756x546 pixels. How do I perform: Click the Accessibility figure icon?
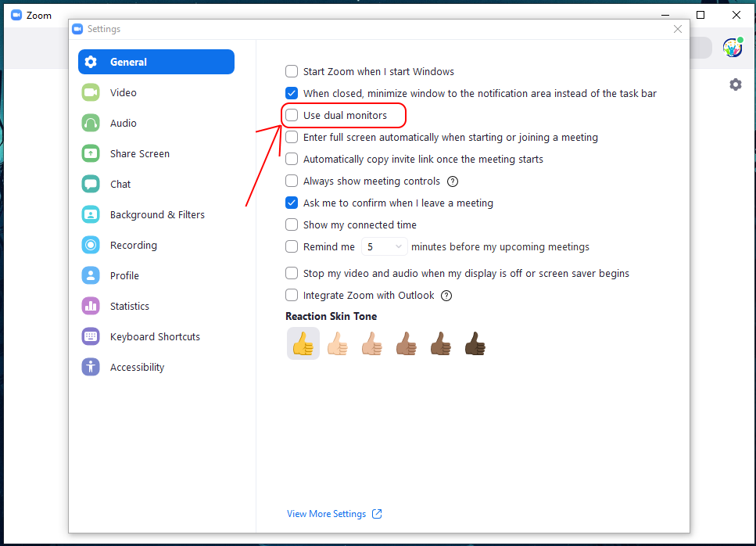coord(91,367)
